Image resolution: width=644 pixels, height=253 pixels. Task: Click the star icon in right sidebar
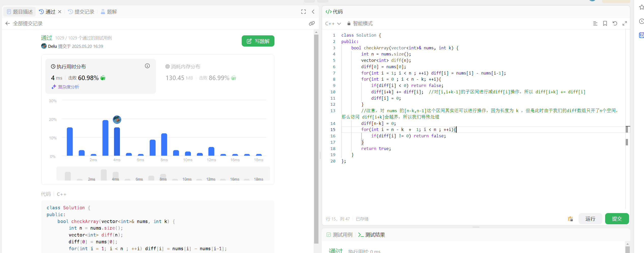(641, 7)
